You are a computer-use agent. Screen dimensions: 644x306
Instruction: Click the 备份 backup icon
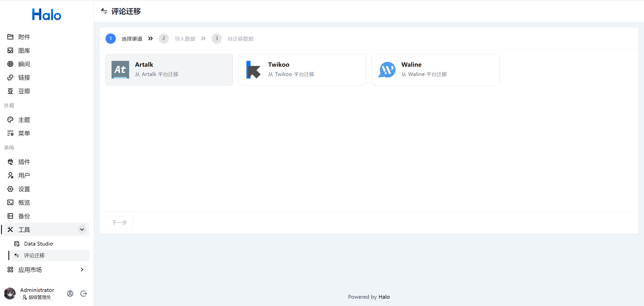click(10, 216)
